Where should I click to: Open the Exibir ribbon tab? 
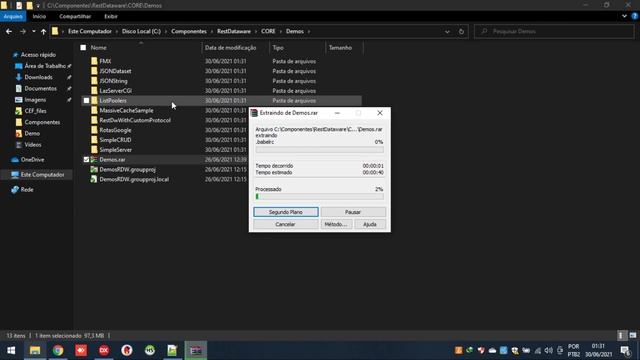(x=111, y=16)
